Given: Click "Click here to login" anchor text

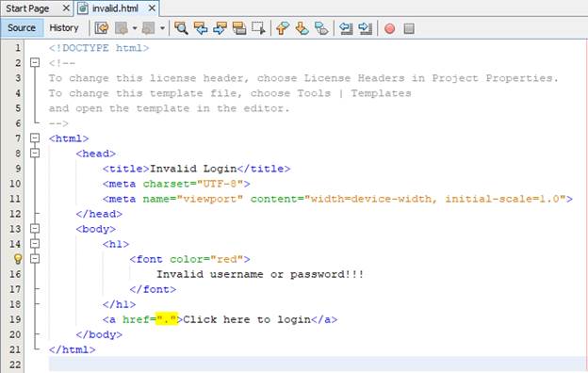Looking at the screenshot, I should (x=247, y=319).
